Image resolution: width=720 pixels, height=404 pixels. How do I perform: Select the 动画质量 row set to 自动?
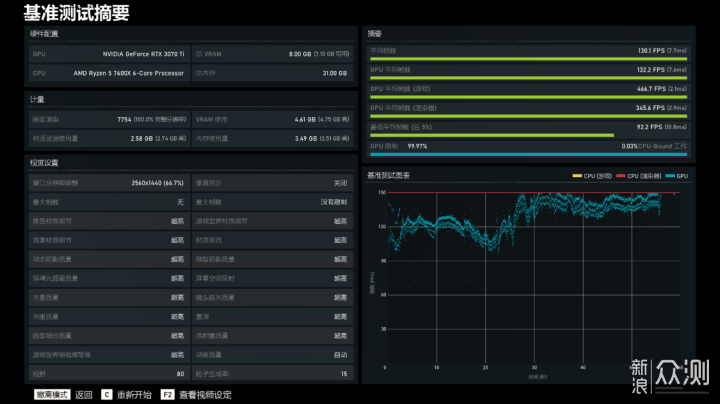(x=273, y=354)
